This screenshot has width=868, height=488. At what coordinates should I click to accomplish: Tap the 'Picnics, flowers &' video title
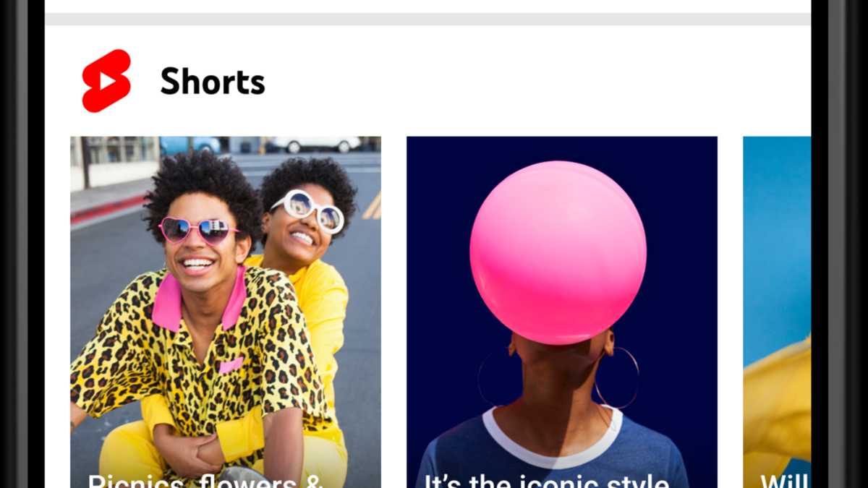pyautogui.click(x=205, y=481)
